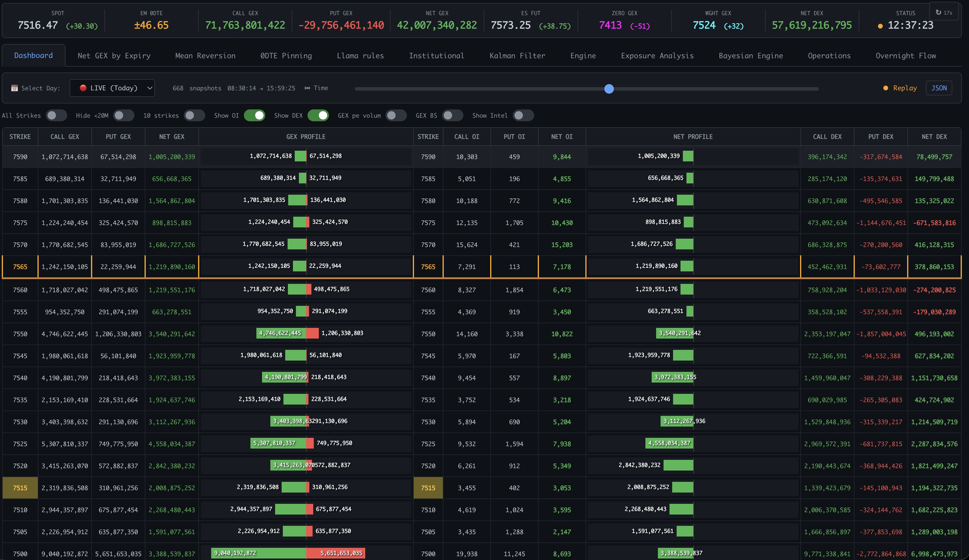This screenshot has height=560, width=969.
Task: Click the NET OI column header
Action: pyautogui.click(x=562, y=136)
